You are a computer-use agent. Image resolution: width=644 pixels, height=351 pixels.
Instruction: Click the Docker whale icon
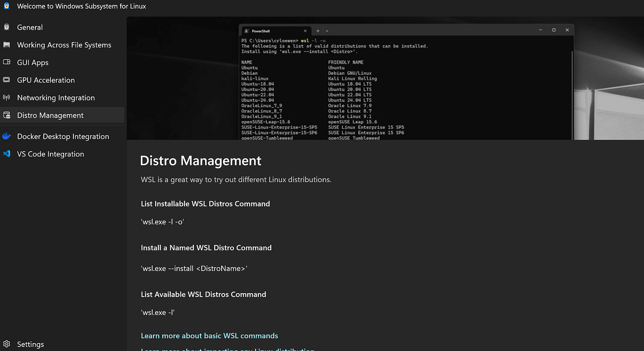point(7,136)
